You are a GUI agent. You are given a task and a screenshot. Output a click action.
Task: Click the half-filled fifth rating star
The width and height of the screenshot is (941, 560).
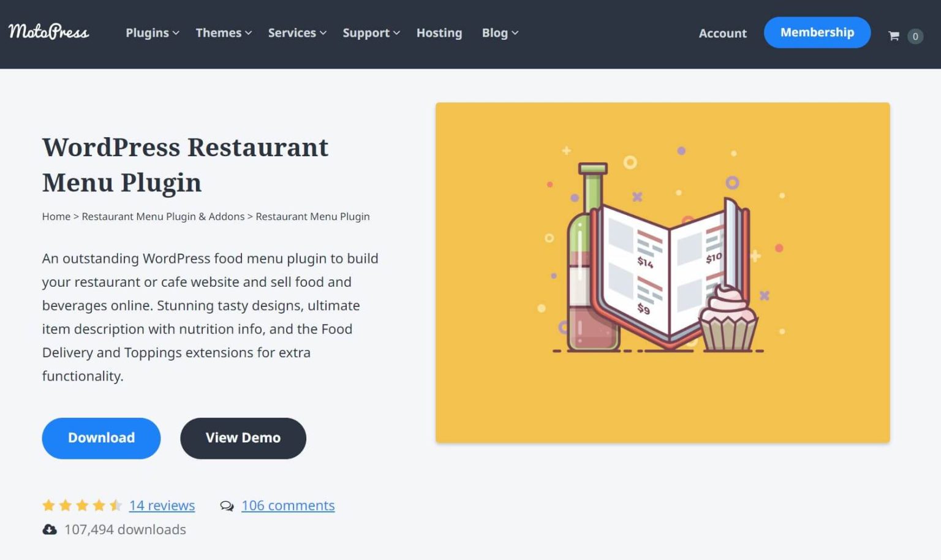tap(117, 505)
